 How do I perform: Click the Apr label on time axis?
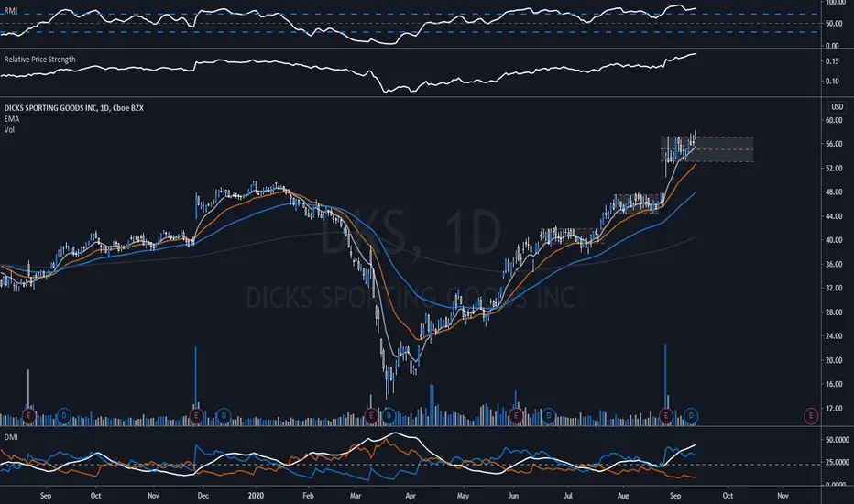[x=411, y=495]
